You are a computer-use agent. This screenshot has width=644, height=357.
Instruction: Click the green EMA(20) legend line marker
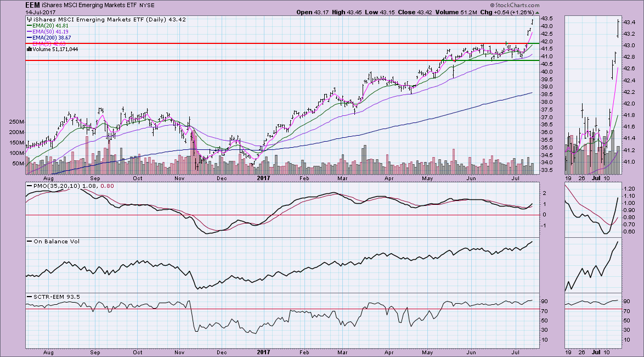click(x=29, y=25)
